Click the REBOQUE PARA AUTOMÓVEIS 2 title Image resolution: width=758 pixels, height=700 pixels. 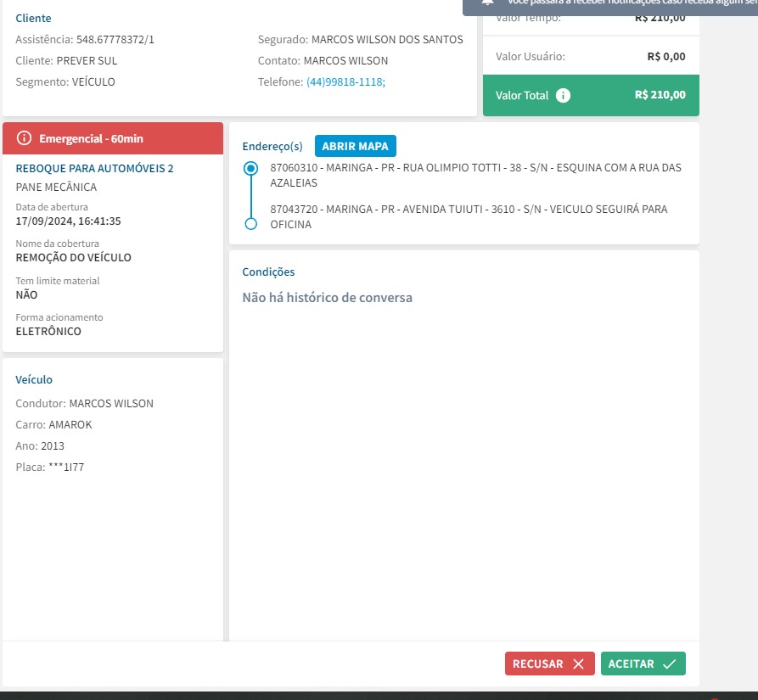point(94,168)
